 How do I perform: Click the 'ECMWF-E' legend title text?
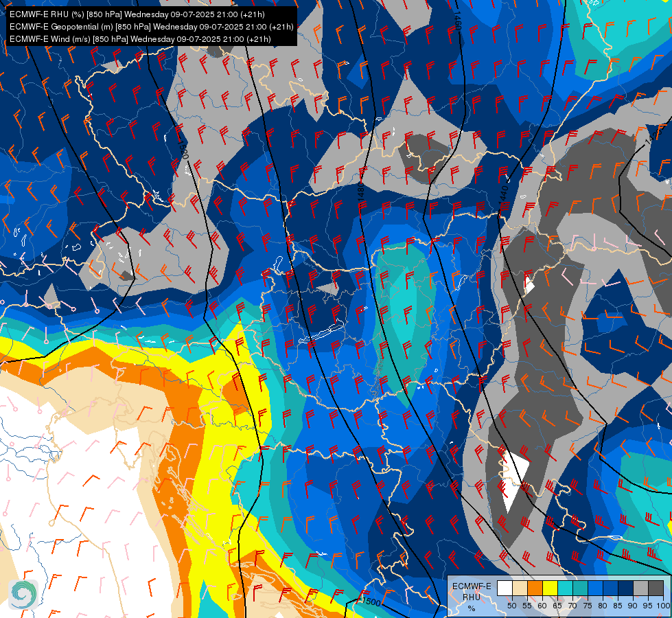pos(472,586)
